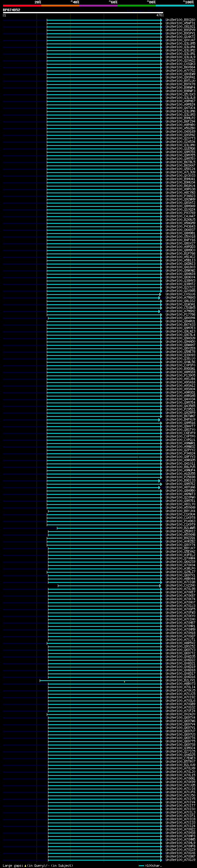Select the UniRef100_P25698 row label
This screenshot has height=868, width=197.
point(180,477)
